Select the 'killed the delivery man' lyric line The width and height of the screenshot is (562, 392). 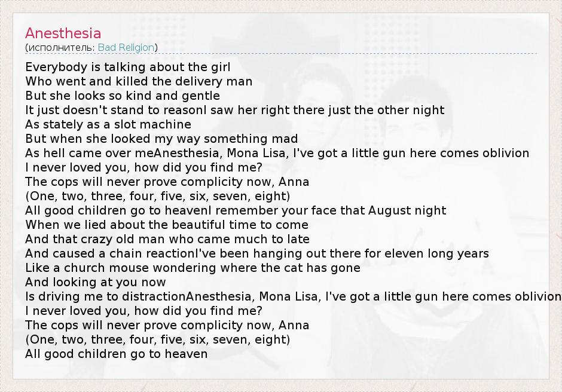pos(139,81)
